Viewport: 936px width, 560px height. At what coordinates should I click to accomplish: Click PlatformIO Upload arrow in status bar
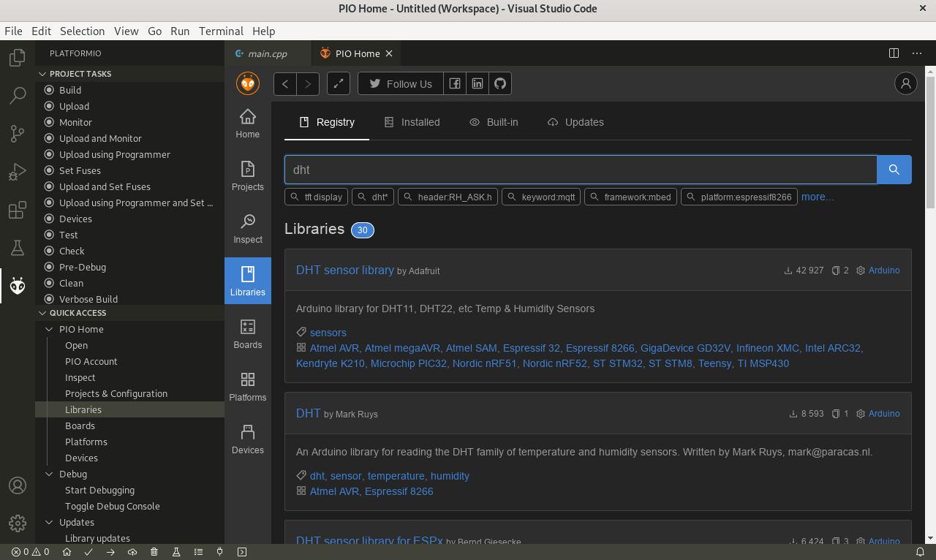click(x=110, y=552)
